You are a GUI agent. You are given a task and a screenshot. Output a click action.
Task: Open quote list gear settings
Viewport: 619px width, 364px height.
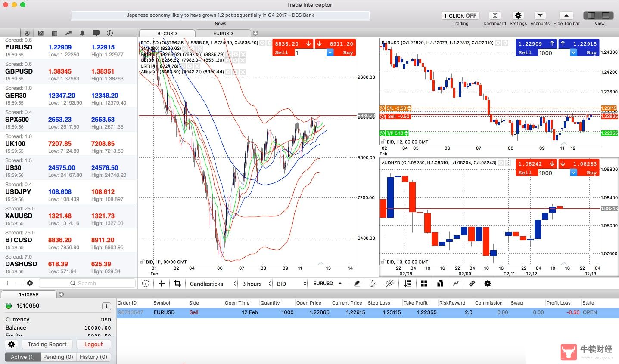[30, 283]
